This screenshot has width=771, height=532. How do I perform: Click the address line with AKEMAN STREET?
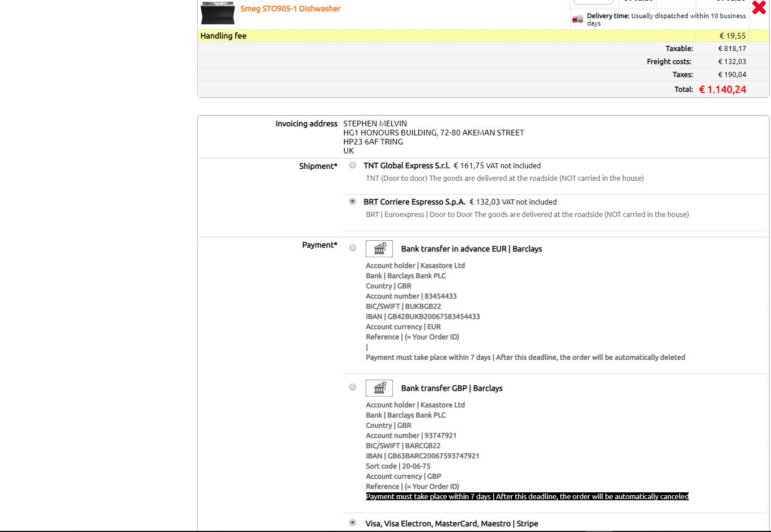coord(434,133)
